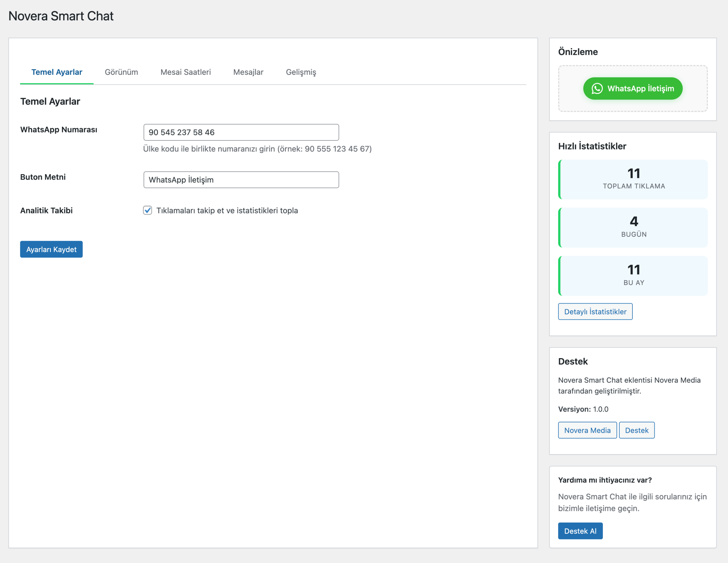Switch to the Görünüm tab
The width and height of the screenshot is (728, 563).
pyautogui.click(x=121, y=72)
